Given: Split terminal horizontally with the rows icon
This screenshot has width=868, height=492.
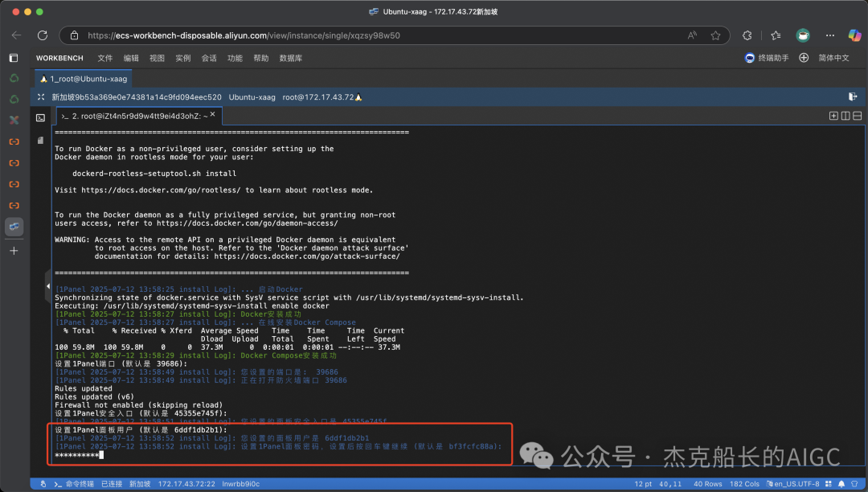Looking at the screenshot, I should coord(857,116).
